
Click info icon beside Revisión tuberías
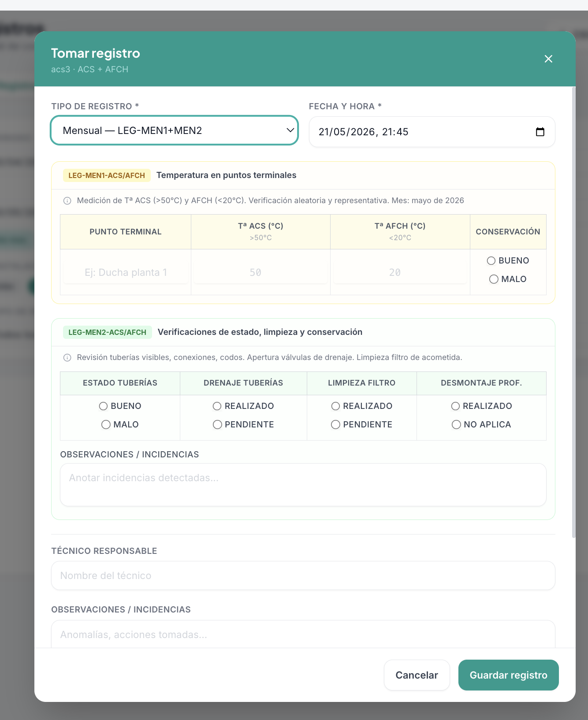(x=67, y=358)
